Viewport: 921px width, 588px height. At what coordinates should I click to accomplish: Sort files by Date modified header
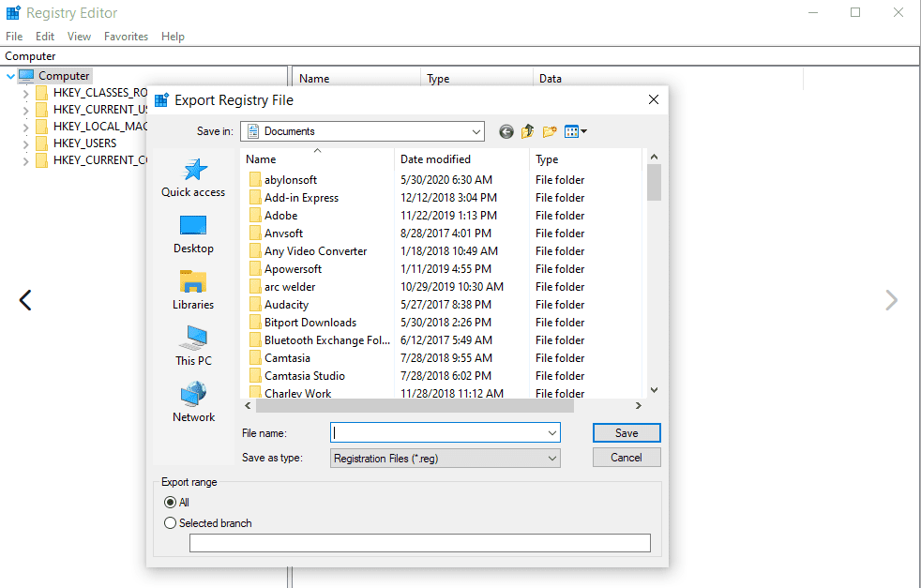461,159
